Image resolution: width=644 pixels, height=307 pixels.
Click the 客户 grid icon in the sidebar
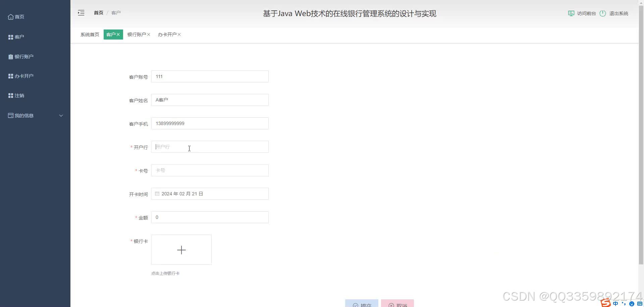tap(11, 37)
